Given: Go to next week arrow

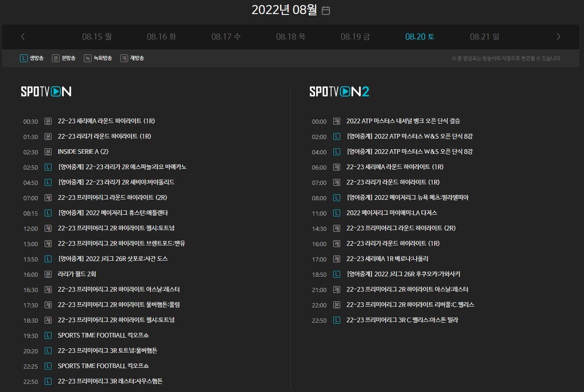Looking at the screenshot, I should point(558,37).
